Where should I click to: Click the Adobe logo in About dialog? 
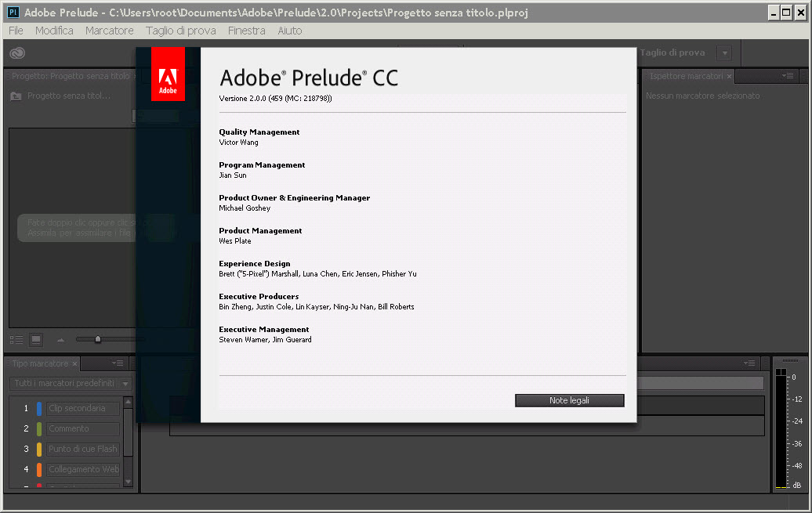point(168,74)
